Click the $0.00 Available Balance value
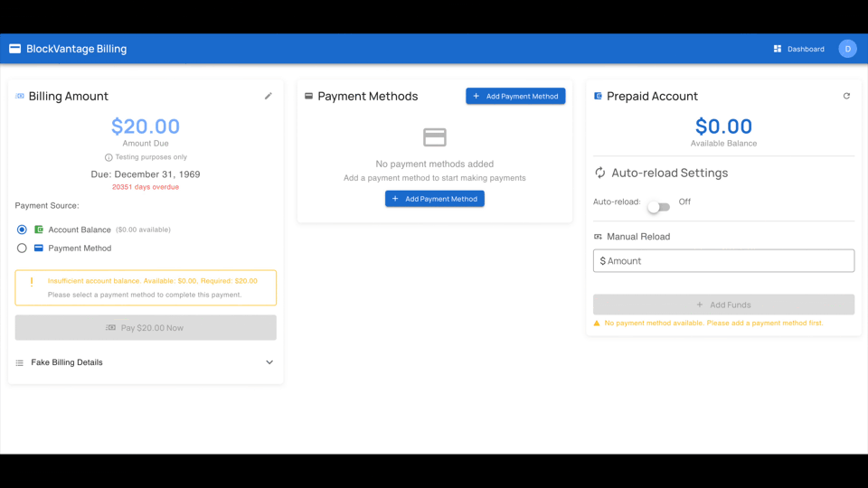Screen dimensions: 868x488 click(x=723, y=127)
